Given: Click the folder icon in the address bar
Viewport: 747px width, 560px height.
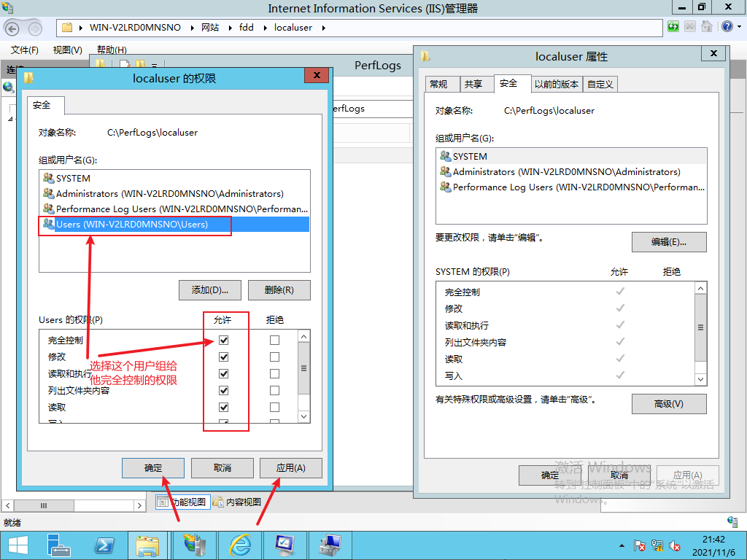Looking at the screenshot, I should [x=67, y=28].
